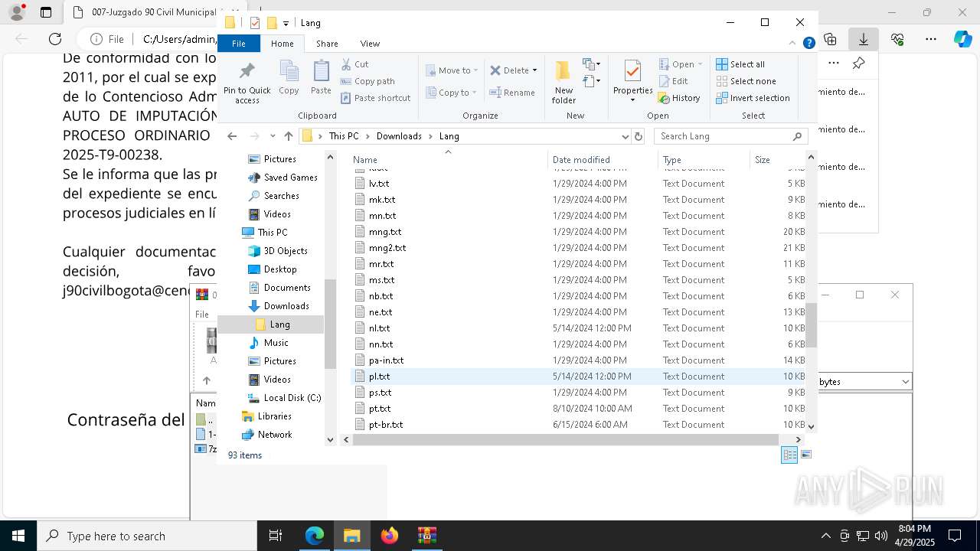Select Downloads in navigation pane

tap(279, 306)
